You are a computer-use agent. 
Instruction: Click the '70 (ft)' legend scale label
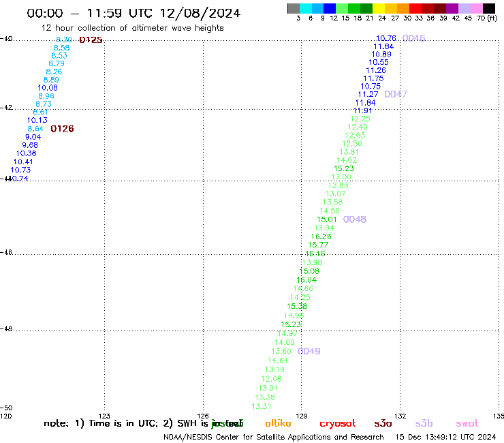(x=487, y=18)
